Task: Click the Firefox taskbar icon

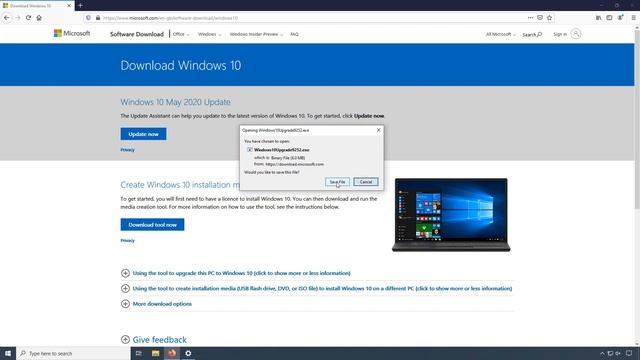Action: click(172, 353)
